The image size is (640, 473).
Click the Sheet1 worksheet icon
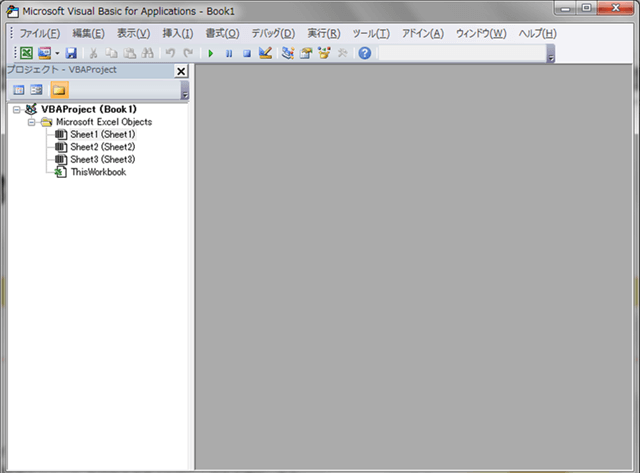(61, 134)
